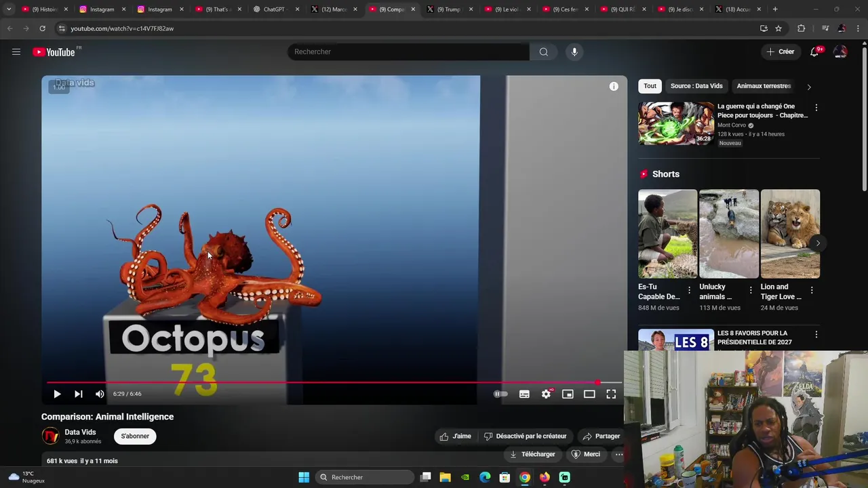Download the video with Télécharger
This screenshot has width=868, height=488.
tap(532, 454)
